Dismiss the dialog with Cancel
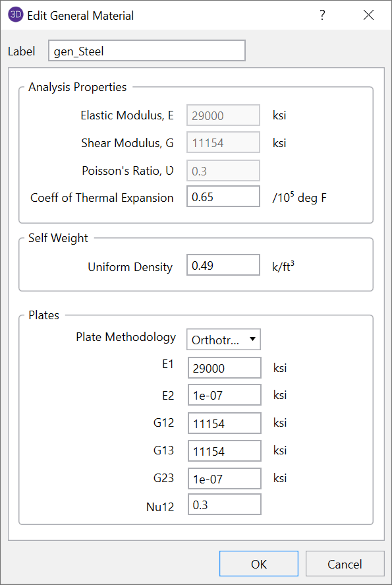Viewport: 392px width, 585px height. tap(345, 563)
